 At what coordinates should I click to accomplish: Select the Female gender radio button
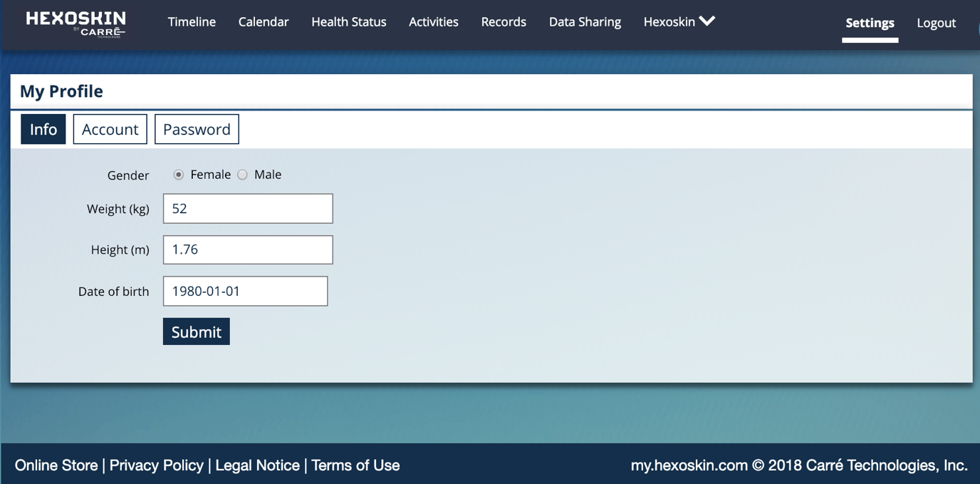click(178, 174)
